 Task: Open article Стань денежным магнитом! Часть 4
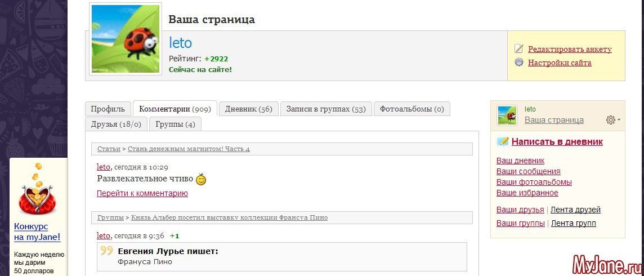point(188,149)
